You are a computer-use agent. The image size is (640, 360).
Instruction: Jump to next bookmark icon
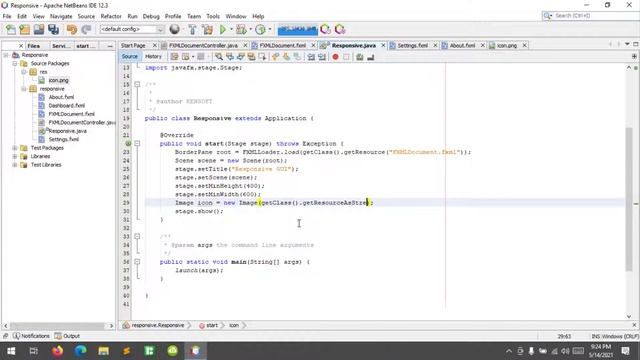click(x=287, y=57)
